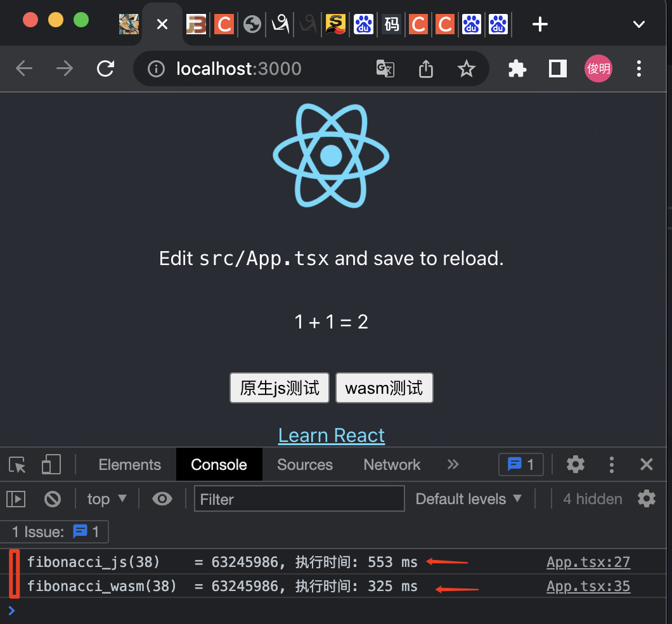Open the App.tsx:27 source link
This screenshot has height=624, width=672.
tap(588, 562)
